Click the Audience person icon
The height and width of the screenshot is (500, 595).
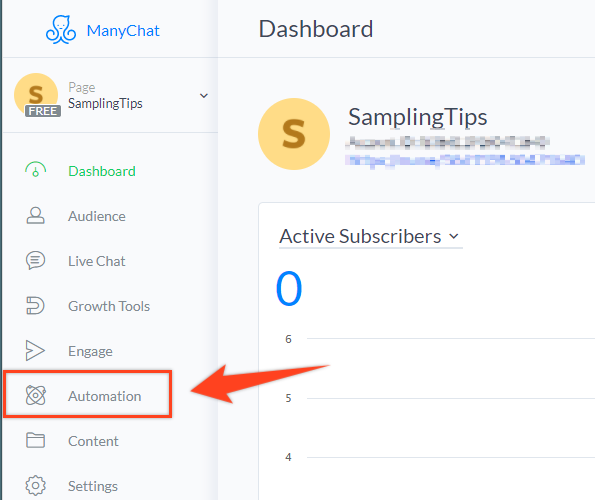pos(35,215)
